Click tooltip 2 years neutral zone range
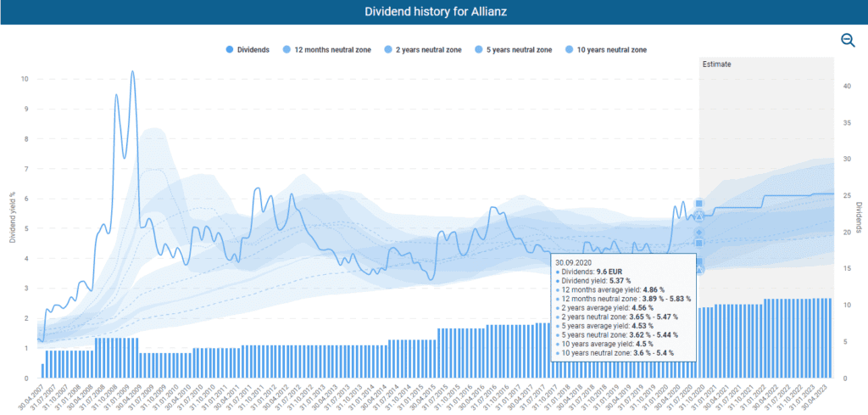 pyautogui.click(x=654, y=317)
